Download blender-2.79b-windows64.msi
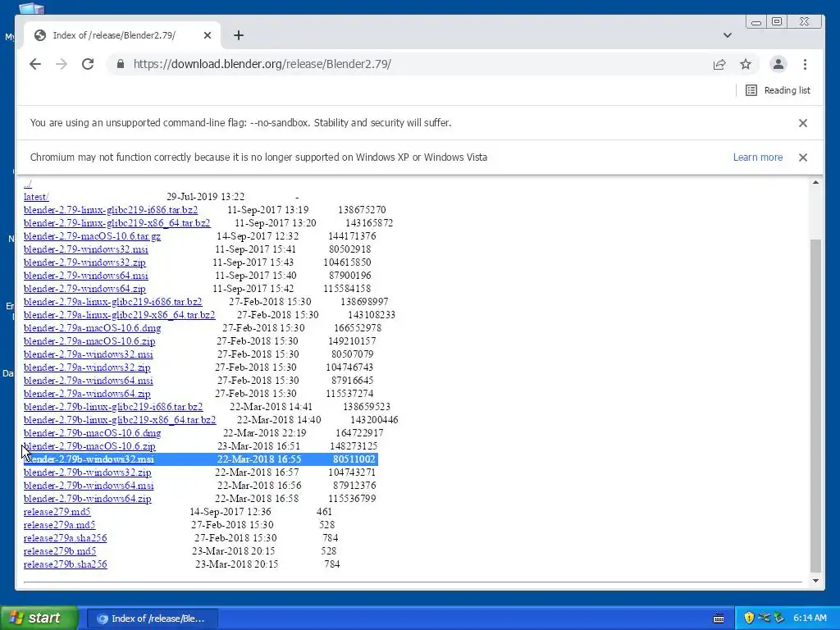The height and width of the screenshot is (630, 840). [x=89, y=486]
